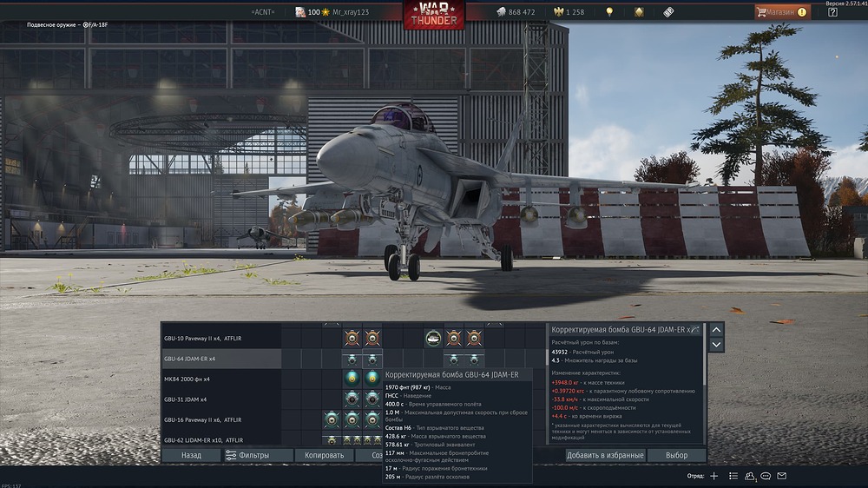Screen dimensions: 868x488
Task: Click the 578.61 кг Тротиловый эквивалент line
Action: pos(431,445)
